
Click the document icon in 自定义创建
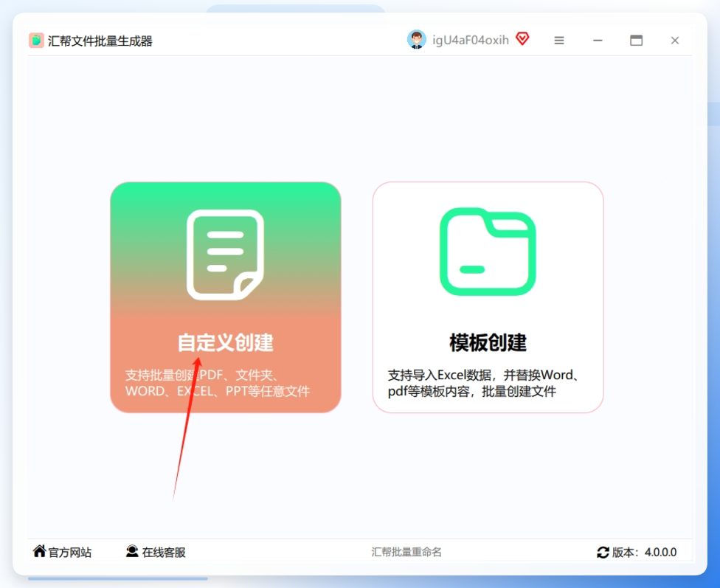point(225,255)
